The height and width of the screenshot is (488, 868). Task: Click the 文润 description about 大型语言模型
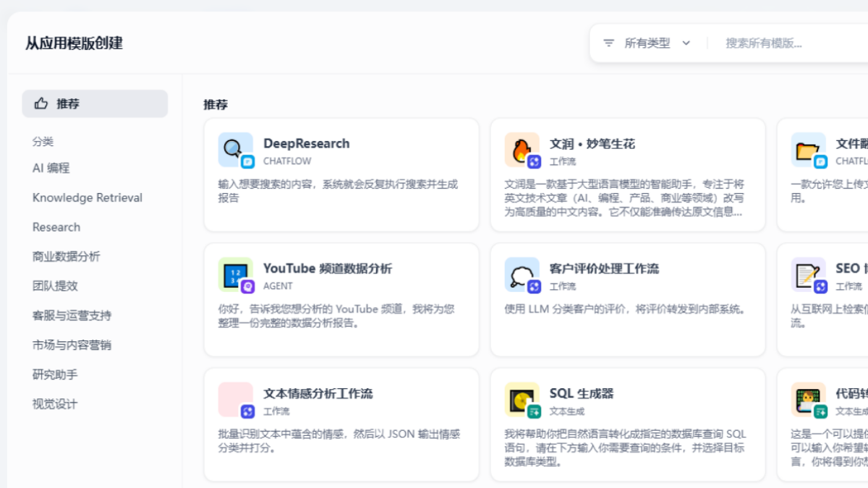point(624,198)
